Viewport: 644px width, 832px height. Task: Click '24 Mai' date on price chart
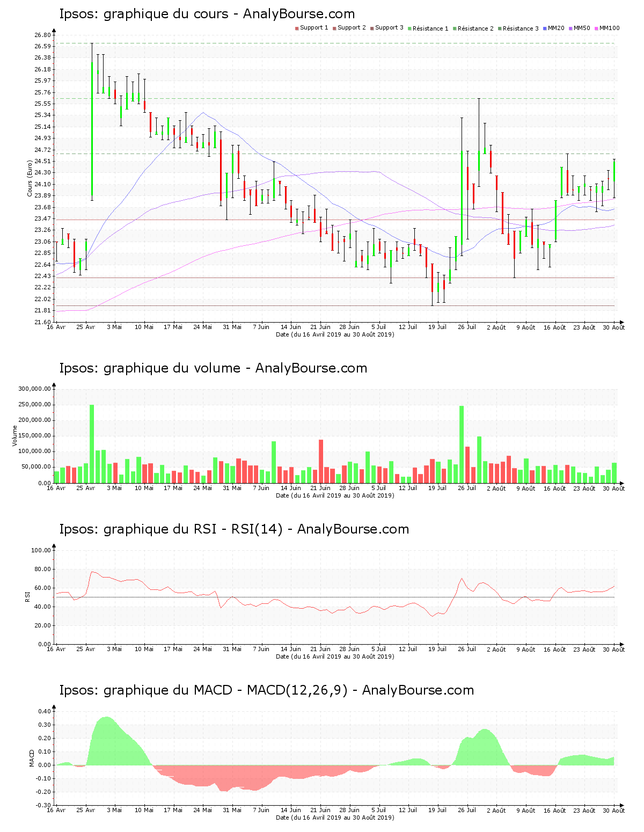[x=202, y=327]
